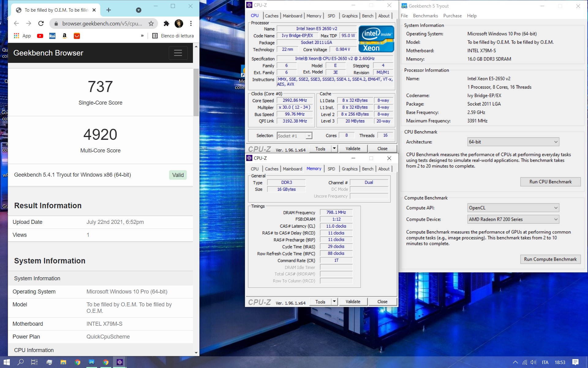
Task: Click Run CPU Benchmark button
Action: (x=550, y=182)
